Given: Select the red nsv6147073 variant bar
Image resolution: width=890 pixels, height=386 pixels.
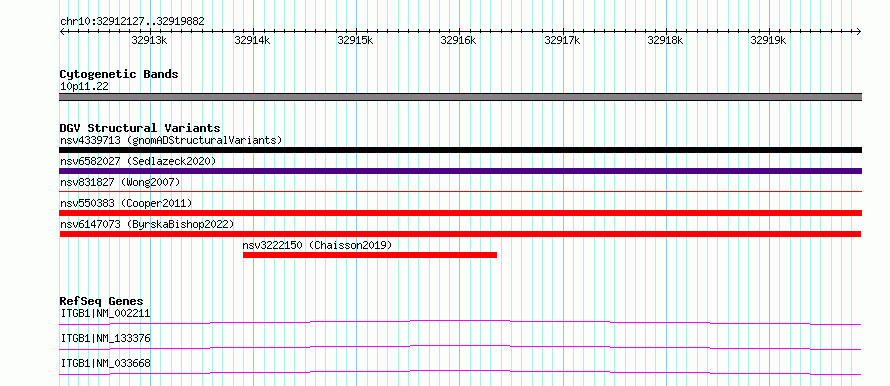Looking at the screenshot, I should click(x=460, y=234).
